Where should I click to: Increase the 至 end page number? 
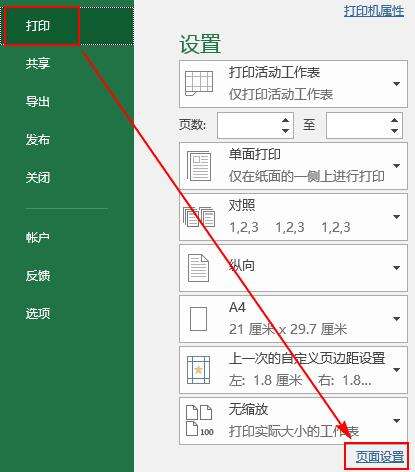(x=395, y=120)
